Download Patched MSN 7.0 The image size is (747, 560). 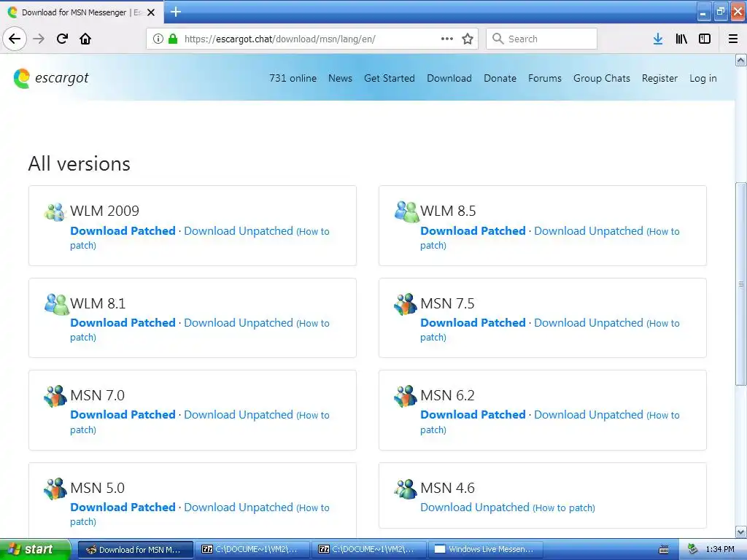(x=123, y=415)
